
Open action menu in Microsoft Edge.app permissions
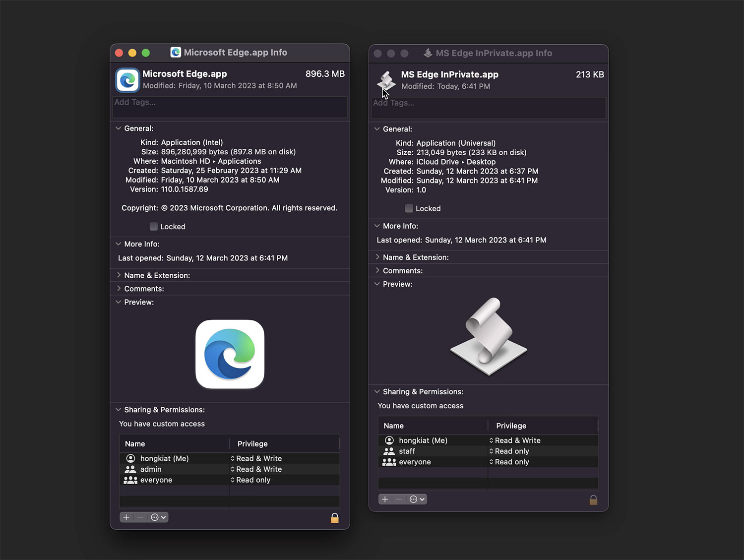158,517
